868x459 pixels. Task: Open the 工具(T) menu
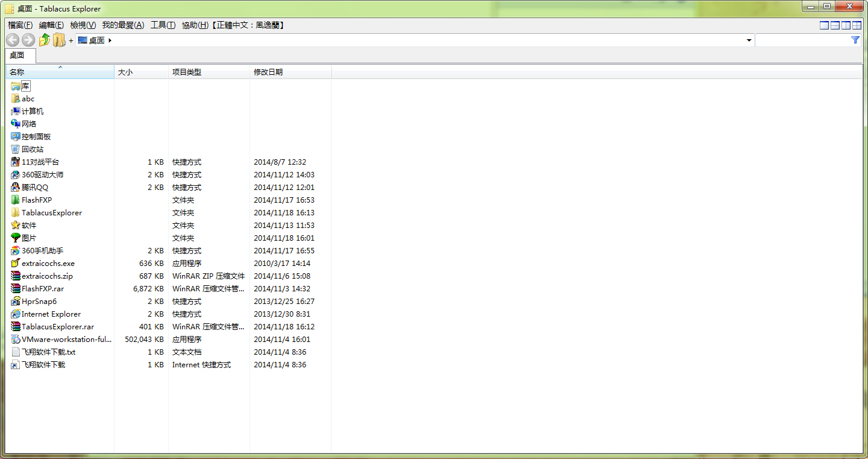163,25
